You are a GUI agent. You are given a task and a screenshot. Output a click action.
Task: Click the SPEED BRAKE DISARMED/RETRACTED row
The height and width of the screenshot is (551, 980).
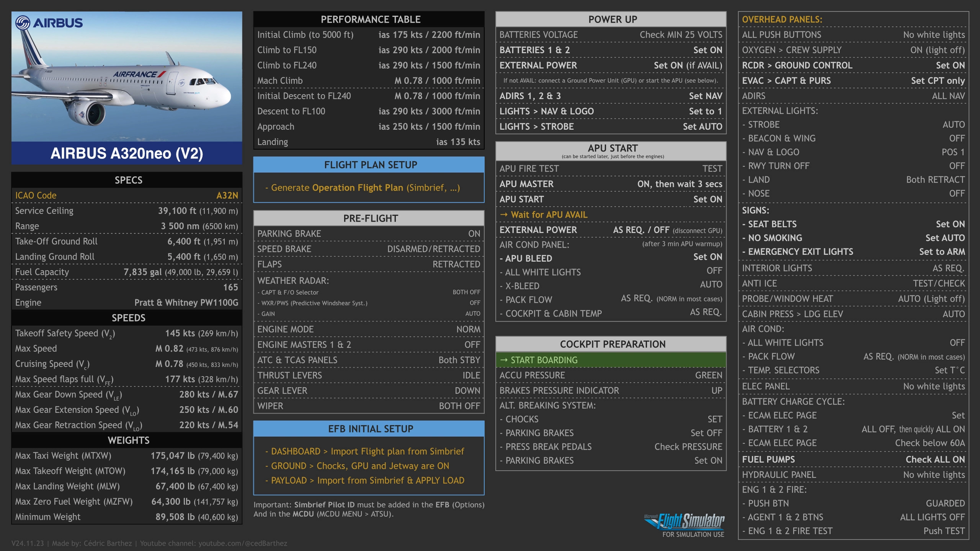pos(369,249)
